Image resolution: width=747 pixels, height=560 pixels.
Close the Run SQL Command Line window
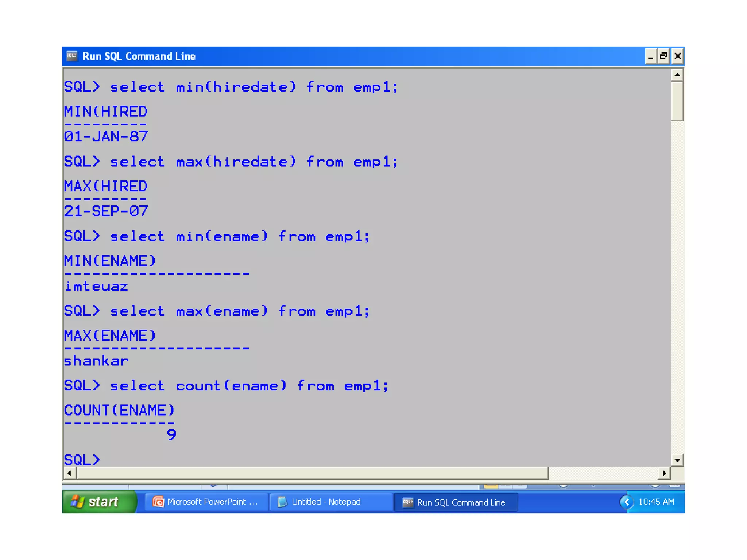[677, 56]
